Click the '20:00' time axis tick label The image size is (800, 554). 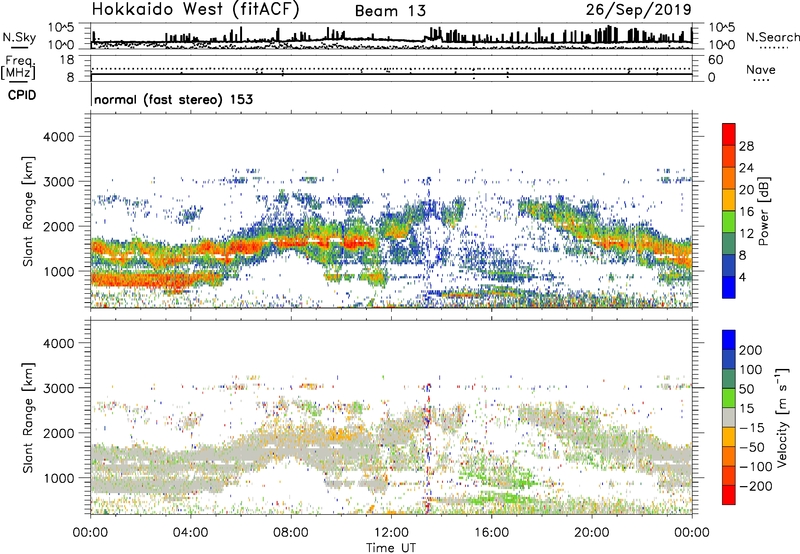pyautogui.click(x=592, y=533)
